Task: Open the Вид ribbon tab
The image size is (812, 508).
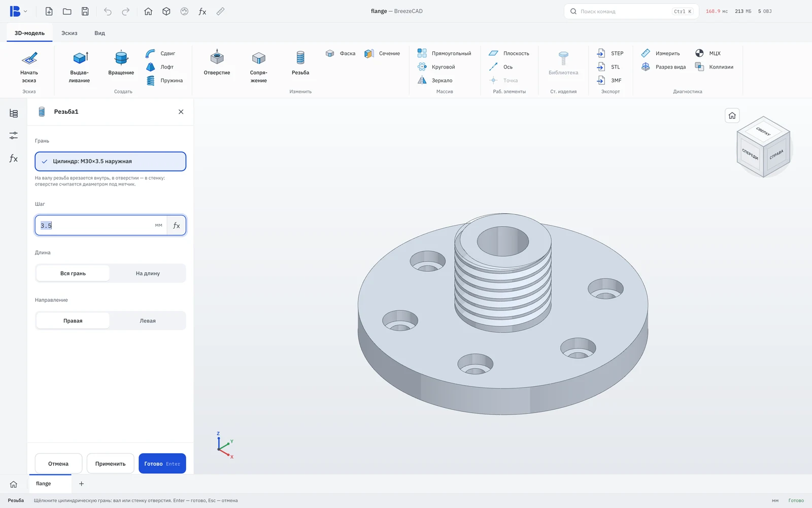Action: tap(99, 33)
